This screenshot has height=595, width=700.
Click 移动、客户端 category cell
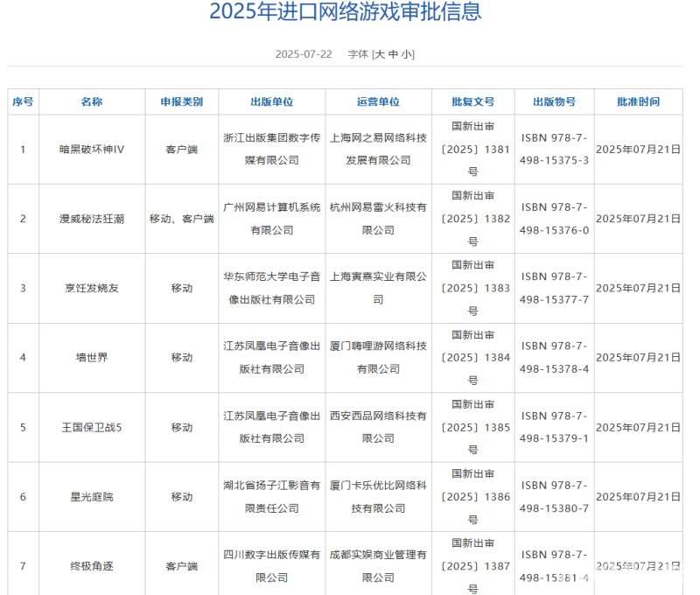tap(182, 219)
